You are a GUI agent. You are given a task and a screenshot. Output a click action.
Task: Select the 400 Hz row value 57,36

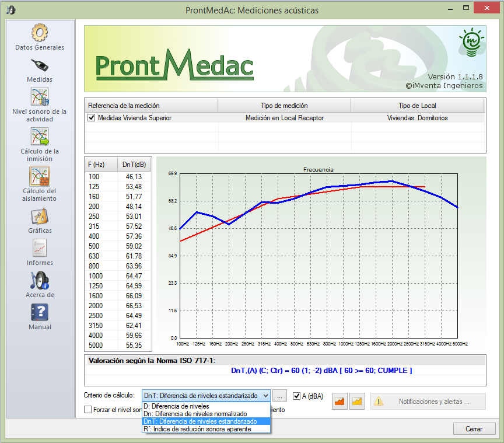click(134, 236)
